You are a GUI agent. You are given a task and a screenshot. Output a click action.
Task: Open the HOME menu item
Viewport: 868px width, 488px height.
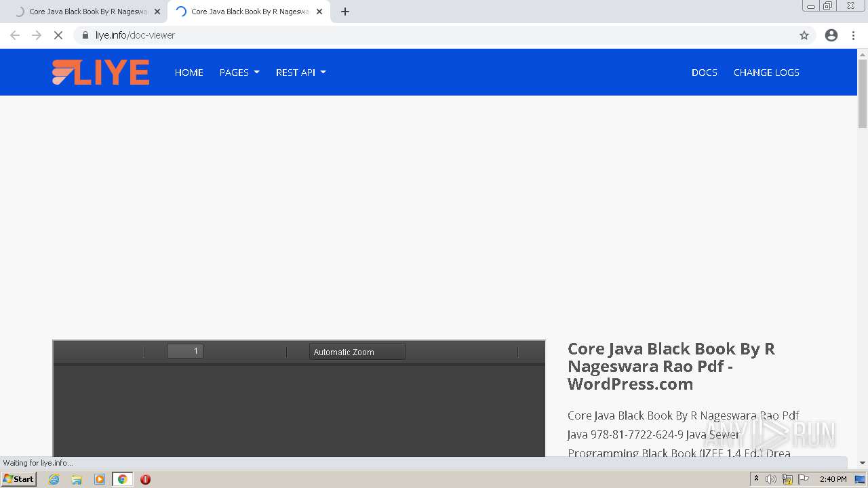189,73
